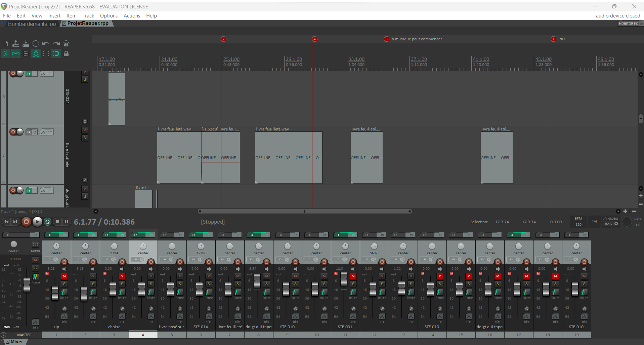Open input dropdown on zip mixer track
Image resolution: width=644 pixels, height=345 pixels.
pyautogui.click(x=52, y=259)
